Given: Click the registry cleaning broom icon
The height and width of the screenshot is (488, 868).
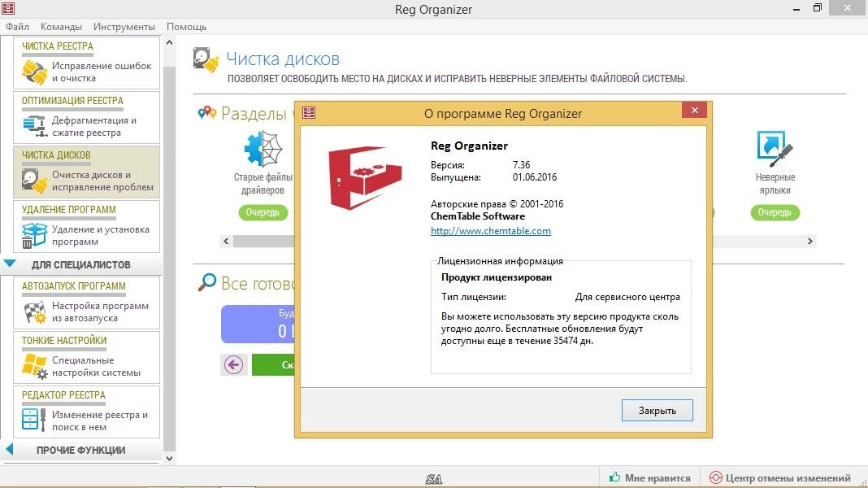Looking at the screenshot, I should (x=34, y=72).
